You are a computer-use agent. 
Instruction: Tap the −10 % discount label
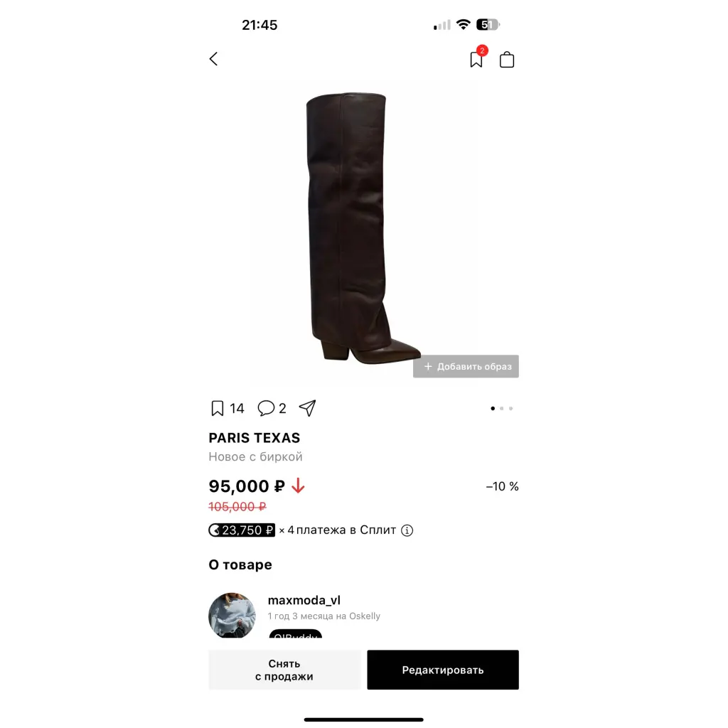click(x=503, y=486)
